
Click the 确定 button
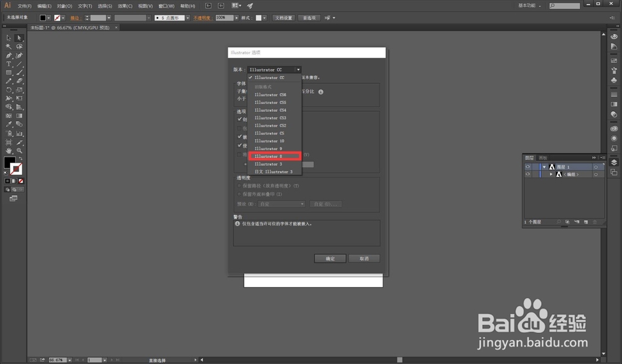click(x=330, y=258)
